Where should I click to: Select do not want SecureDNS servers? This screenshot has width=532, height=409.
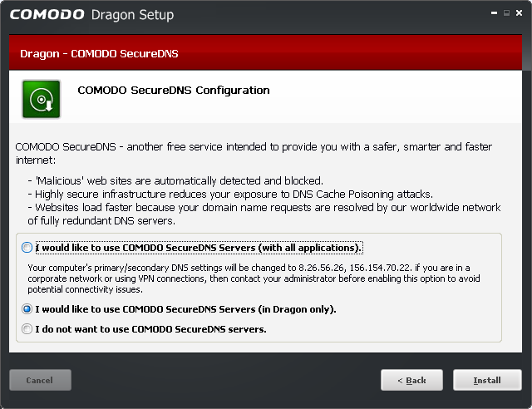[27, 329]
